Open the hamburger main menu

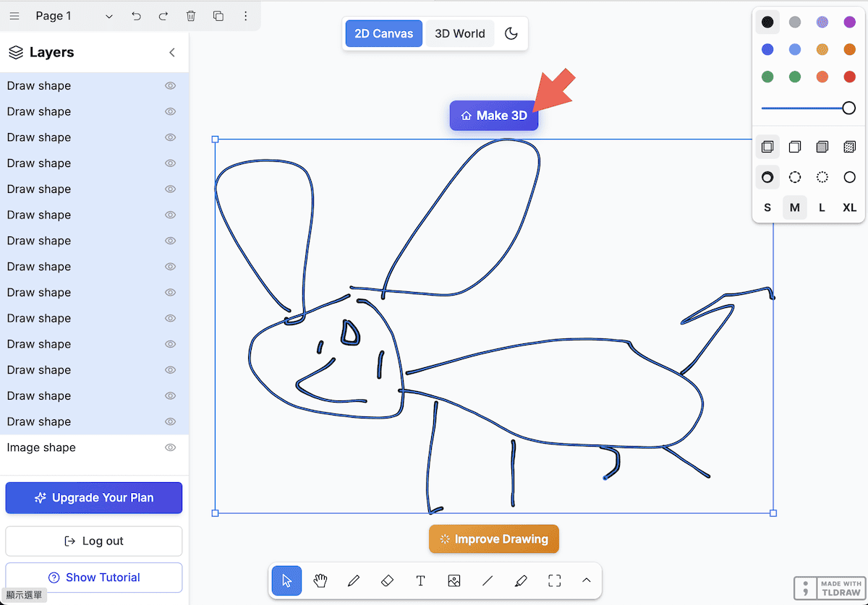[x=14, y=16]
